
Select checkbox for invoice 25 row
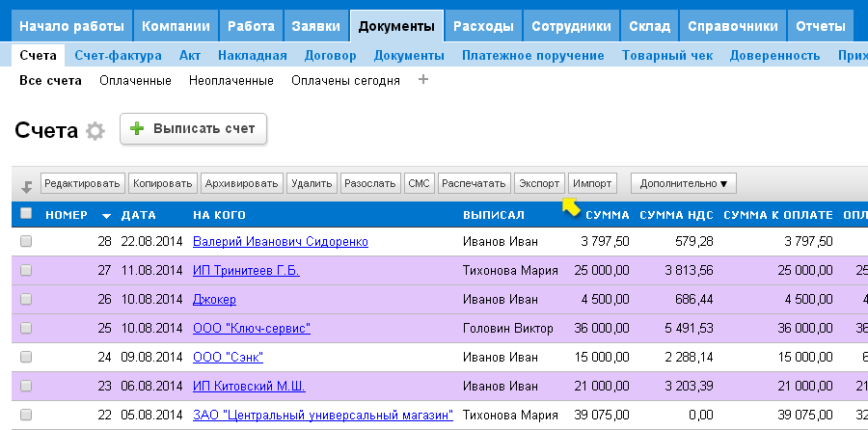pos(26,328)
